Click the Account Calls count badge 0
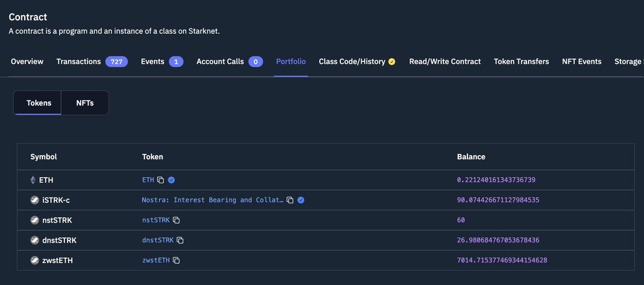644x285 pixels. click(255, 62)
